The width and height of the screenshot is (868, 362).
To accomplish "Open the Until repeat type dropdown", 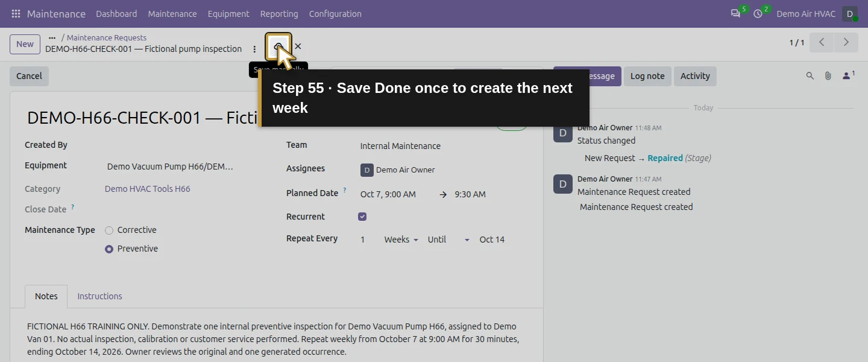I will (x=448, y=240).
